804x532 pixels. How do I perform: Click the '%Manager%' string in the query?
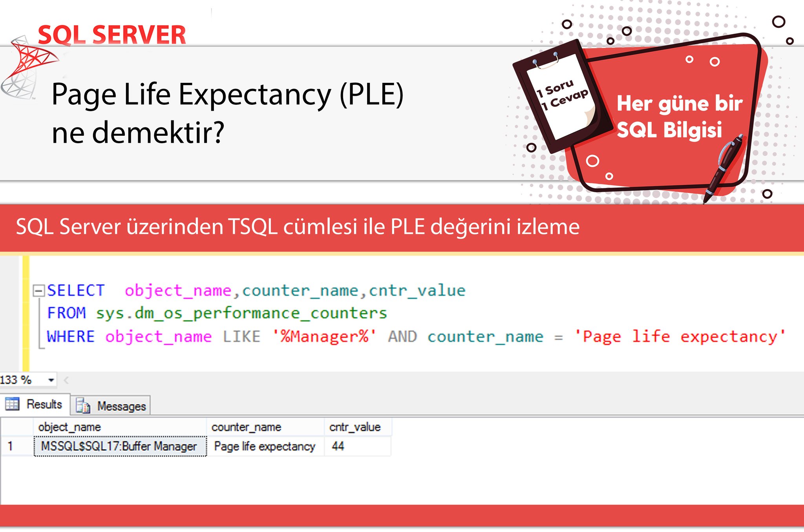[x=324, y=337]
